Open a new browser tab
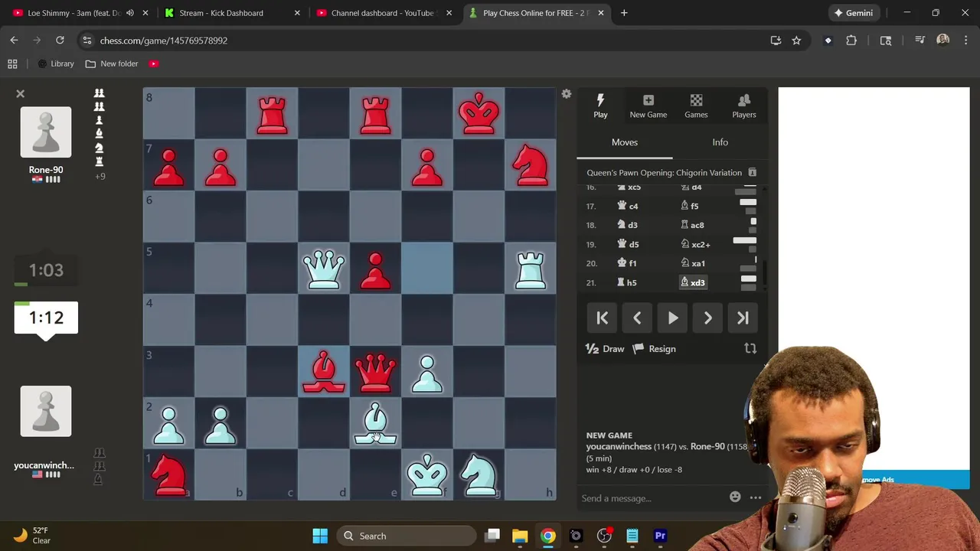 point(624,13)
